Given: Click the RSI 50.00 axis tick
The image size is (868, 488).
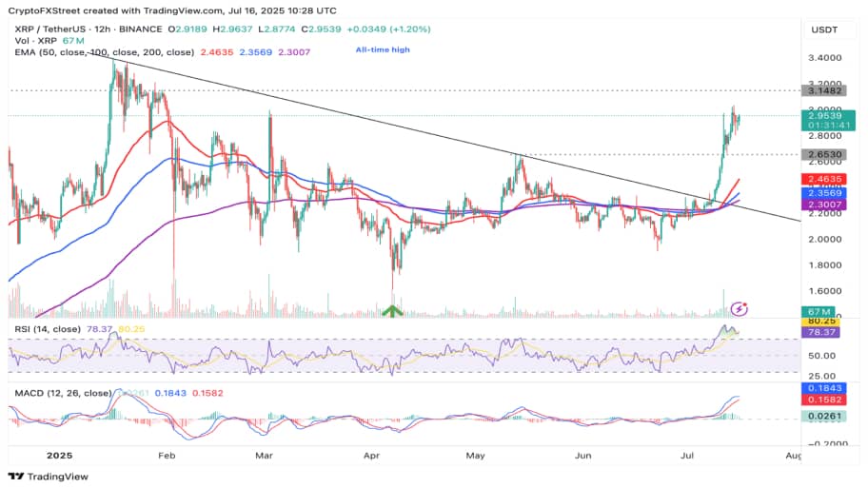Looking at the screenshot, I should pos(822,356).
